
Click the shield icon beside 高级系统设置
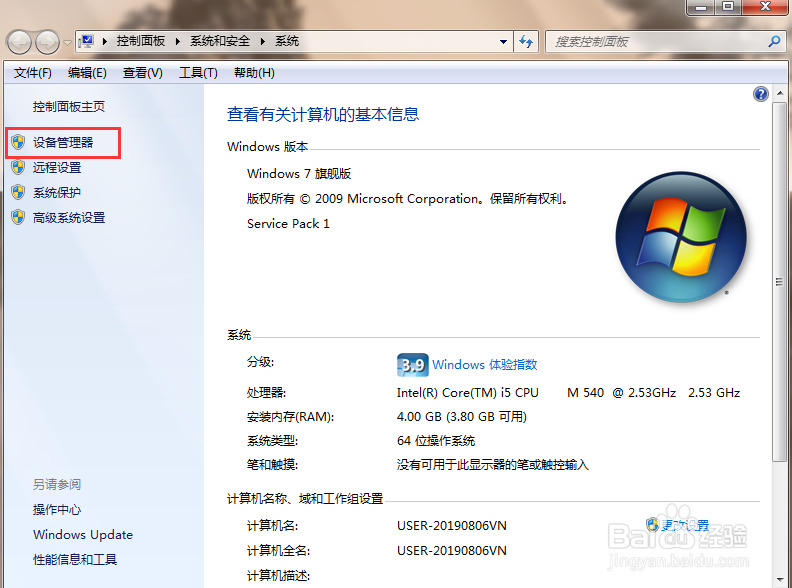tap(18, 217)
